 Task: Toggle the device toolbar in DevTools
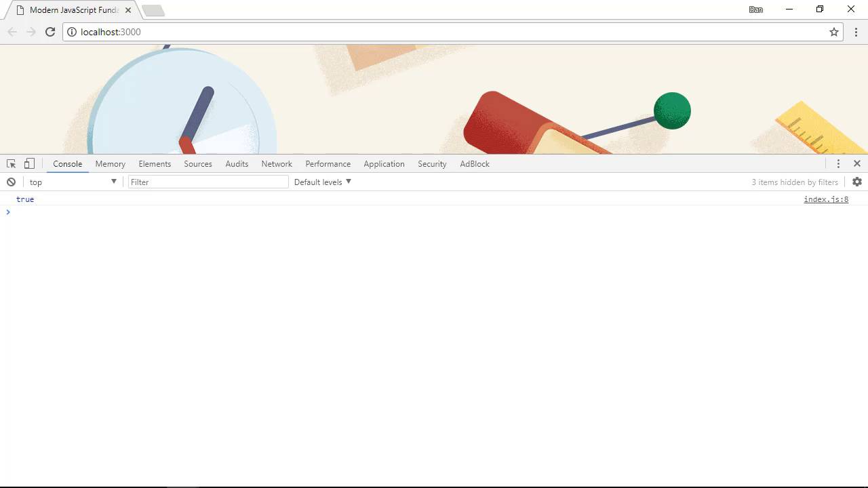pyautogui.click(x=29, y=163)
